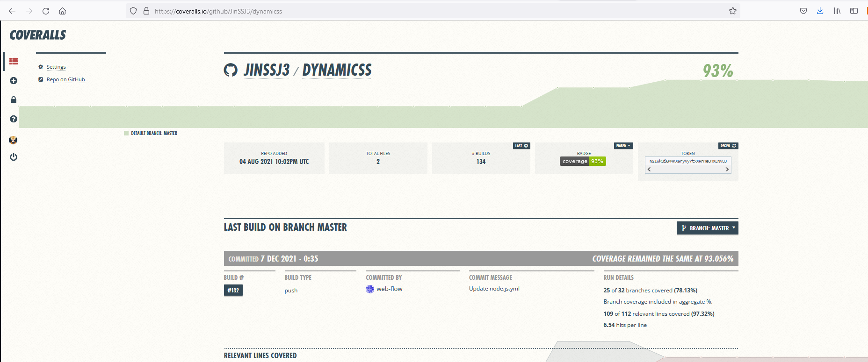Click the browser forward arrow
Image resolution: width=868 pixels, height=362 pixels.
click(x=29, y=11)
